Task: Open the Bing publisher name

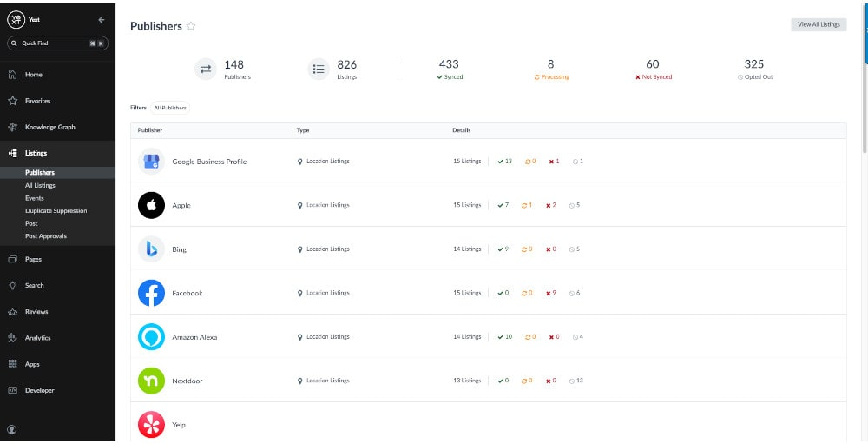Action: [180, 249]
